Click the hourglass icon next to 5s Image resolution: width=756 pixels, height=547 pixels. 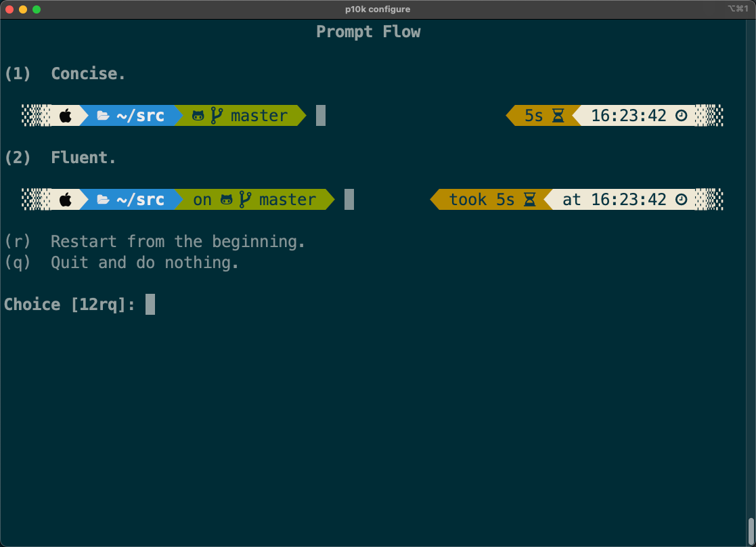[x=558, y=116]
